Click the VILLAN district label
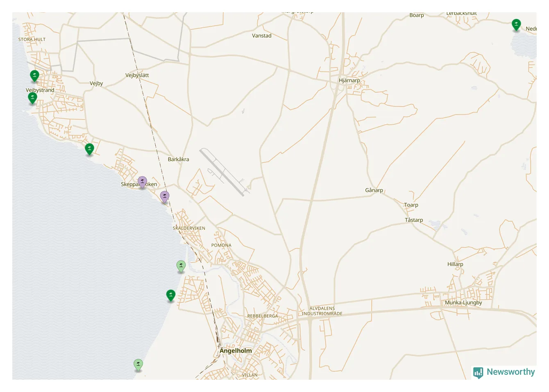This screenshot has height=392, width=549. (250, 375)
